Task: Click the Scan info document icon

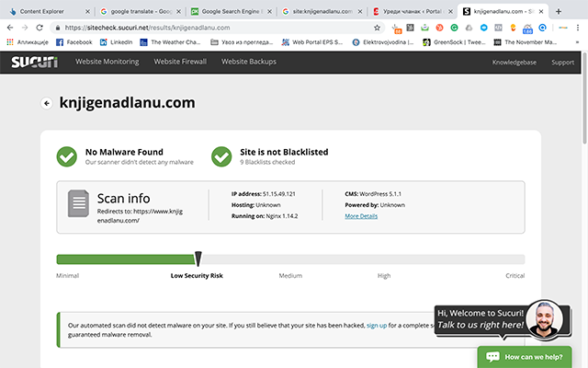Action: pyautogui.click(x=79, y=204)
